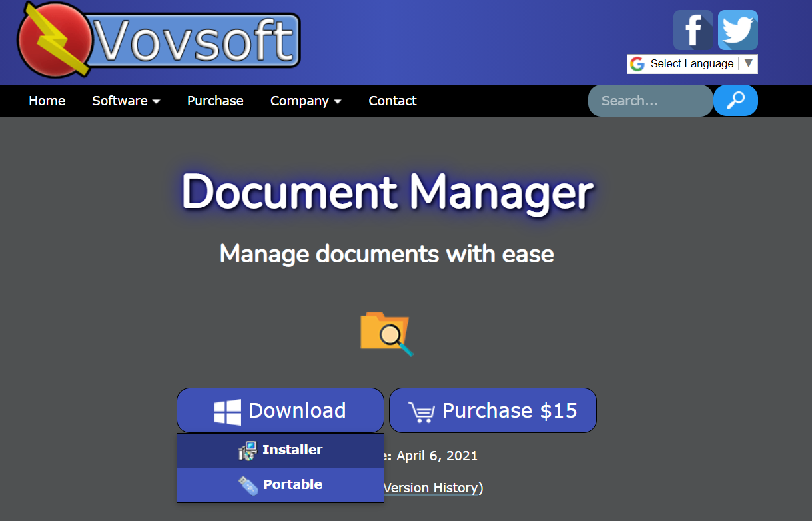This screenshot has width=812, height=521.
Task: Open the Vovsoft logo homepage link
Action: 159,39
